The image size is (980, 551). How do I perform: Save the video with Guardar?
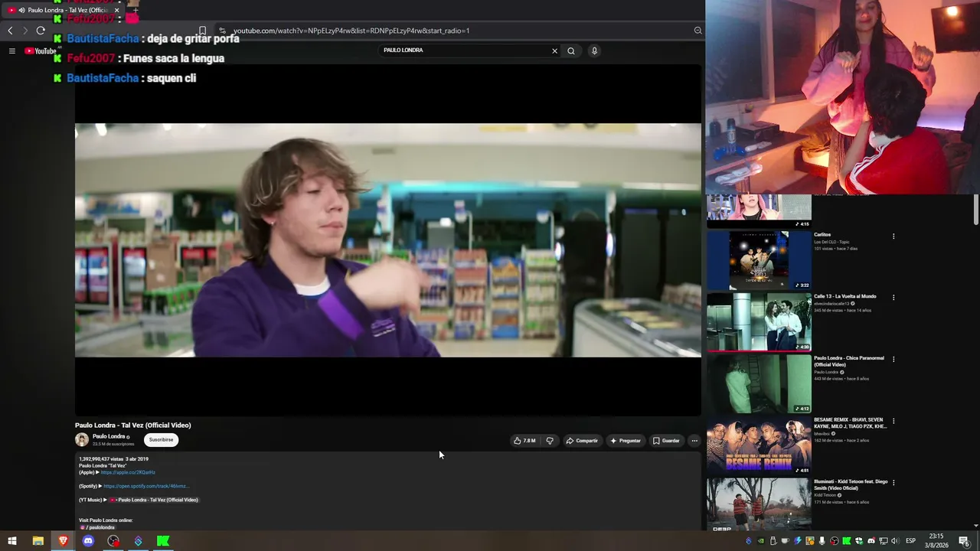pos(666,441)
